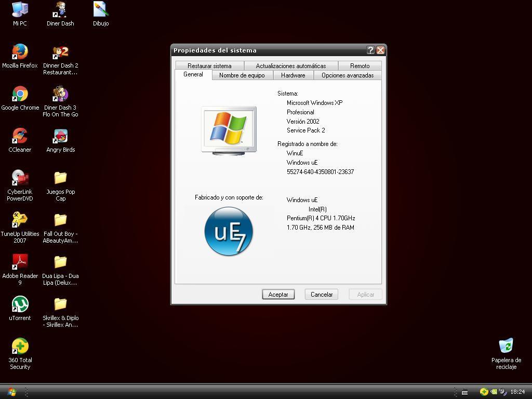
Task: Click the help question mark button in title bar
Action: [x=370, y=50]
